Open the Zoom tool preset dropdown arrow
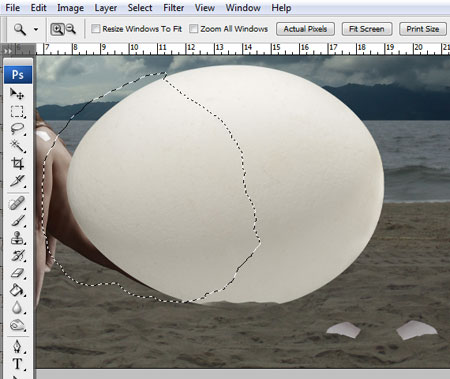Image resolution: width=450 pixels, height=379 pixels. (36, 29)
